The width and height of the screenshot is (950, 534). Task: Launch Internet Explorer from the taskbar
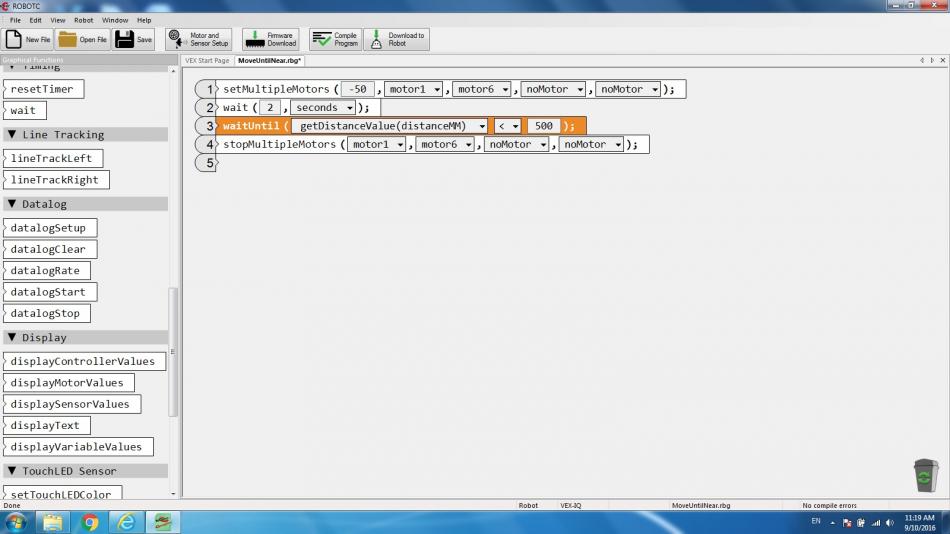tap(126, 522)
